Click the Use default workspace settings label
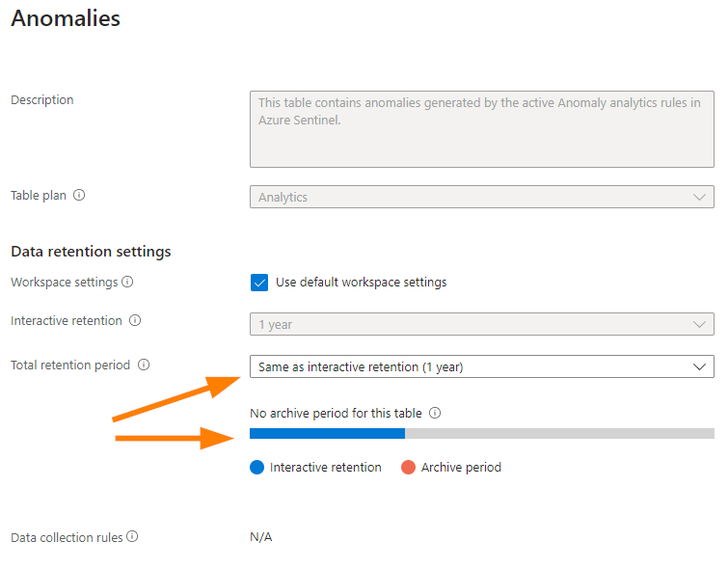The image size is (728, 568). [x=362, y=283]
